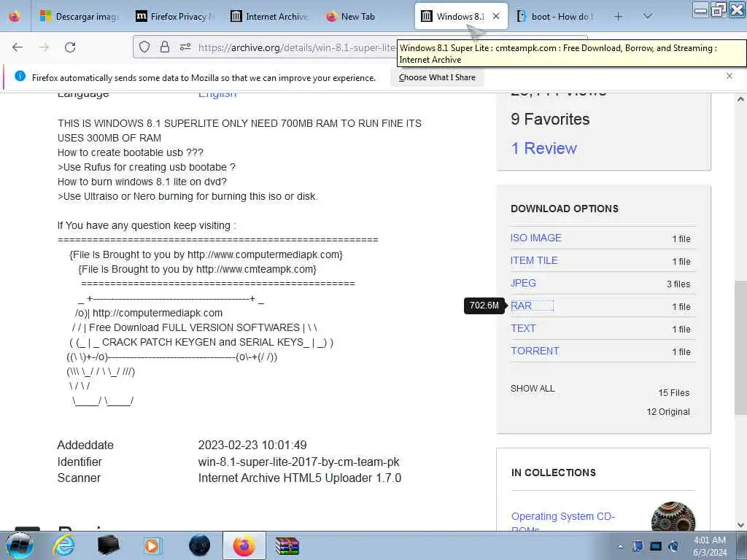Click the '1 file' count next to TORRENT

point(681,352)
